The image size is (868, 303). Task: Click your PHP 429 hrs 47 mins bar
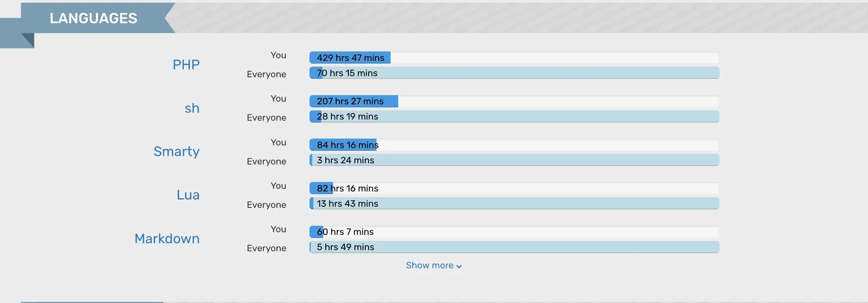click(x=350, y=58)
